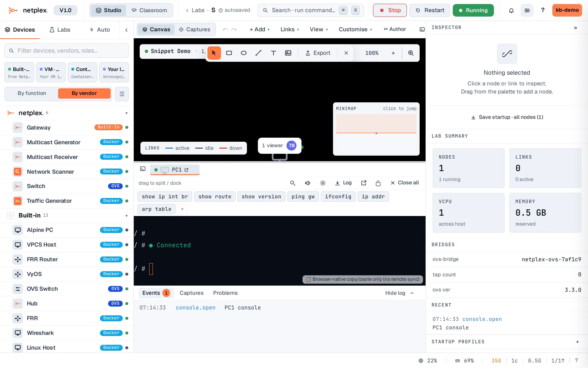
Task: Click the zoom-in plus icon
Action: click(x=393, y=53)
